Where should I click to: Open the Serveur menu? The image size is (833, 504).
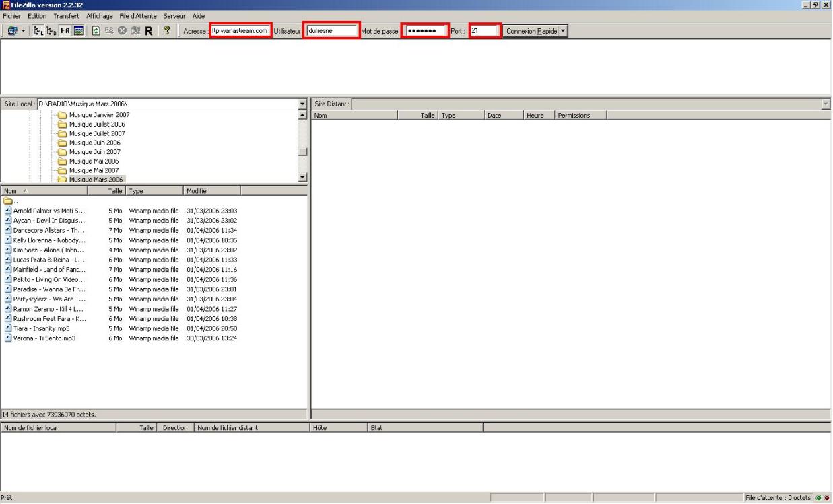point(174,15)
